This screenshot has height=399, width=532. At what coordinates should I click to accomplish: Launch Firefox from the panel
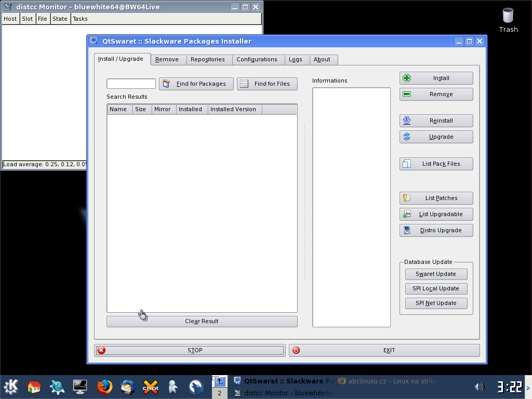[x=104, y=387]
